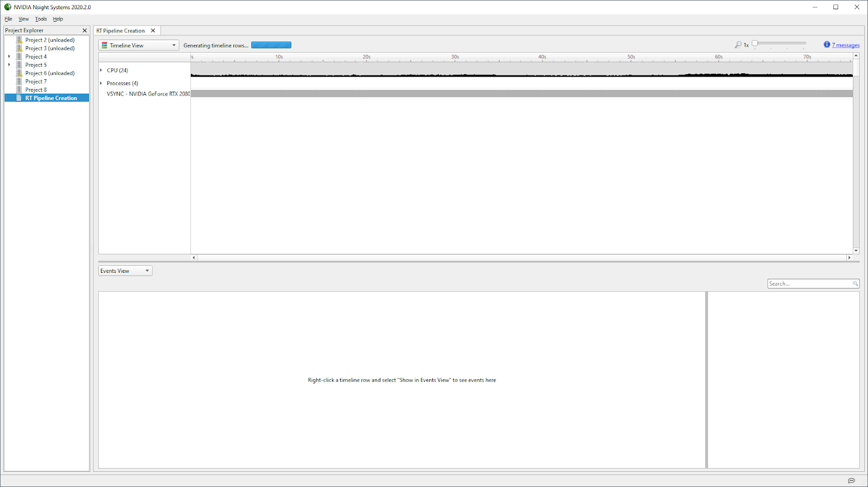Click the Project 2 (unloaded) report icon
The image size is (868, 487).
pyautogui.click(x=19, y=40)
